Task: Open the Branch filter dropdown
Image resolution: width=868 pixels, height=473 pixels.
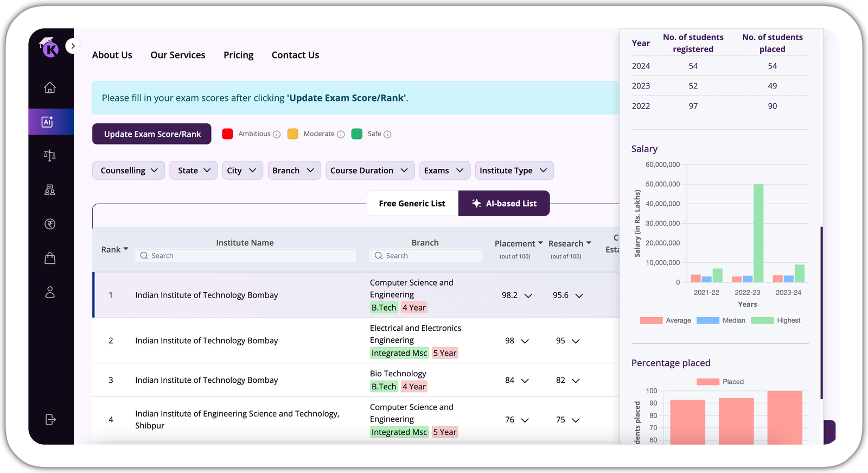Action: (x=294, y=171)
